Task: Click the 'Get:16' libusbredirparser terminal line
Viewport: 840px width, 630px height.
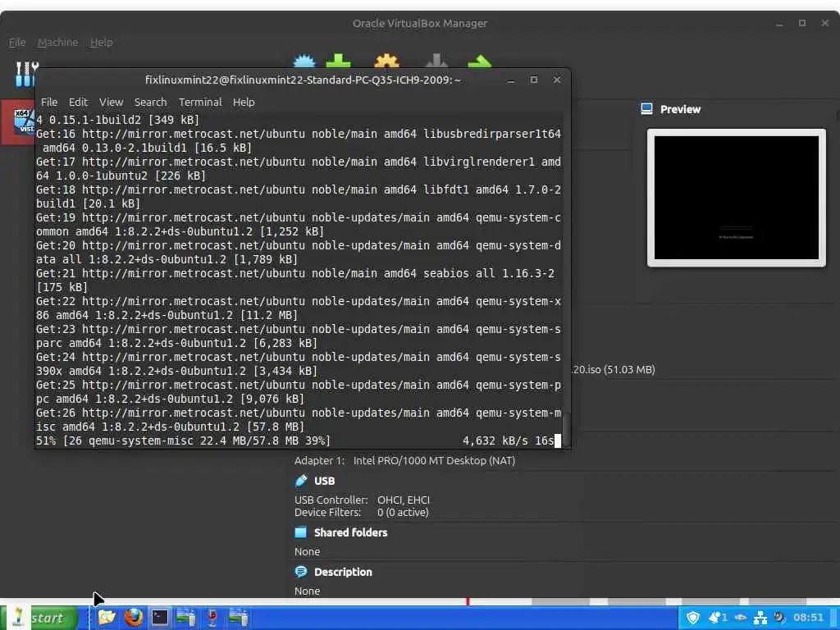Action: tap(299, 140)
